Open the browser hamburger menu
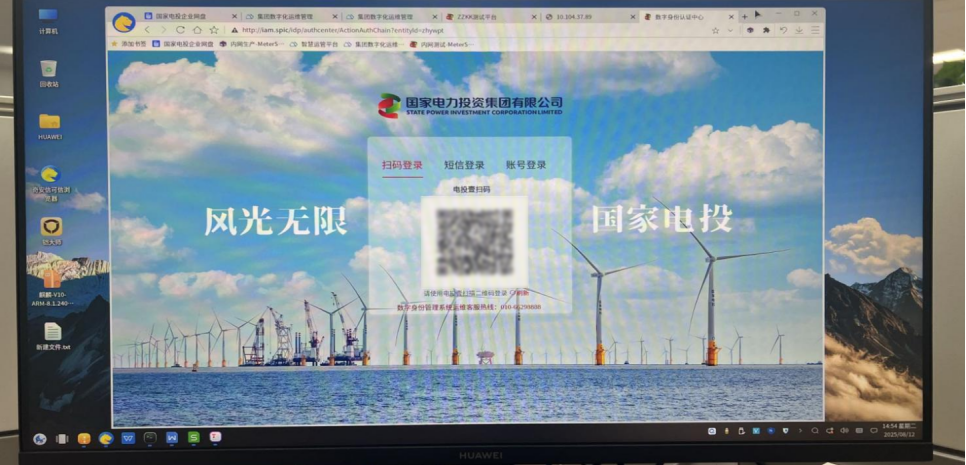Viewport: 966px width, 465px height. (x=815, y=30)
